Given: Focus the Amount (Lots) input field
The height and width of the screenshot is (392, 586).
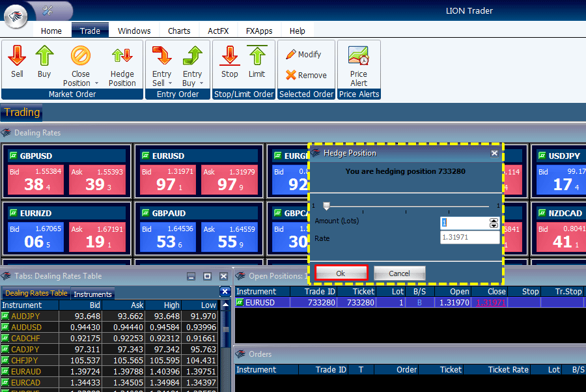Looking at the screenshot, I should 465,223.
